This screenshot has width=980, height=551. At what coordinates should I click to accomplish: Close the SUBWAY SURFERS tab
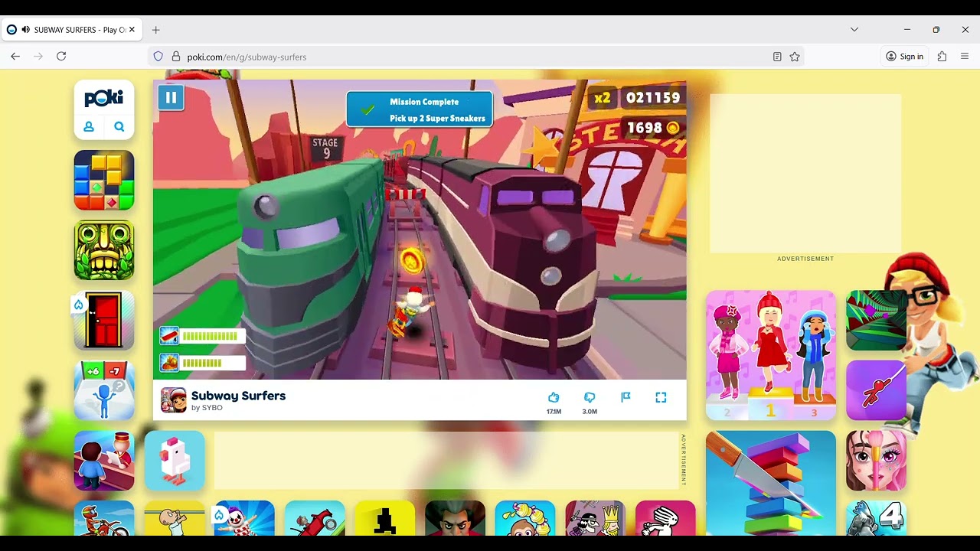pos(132,30)
